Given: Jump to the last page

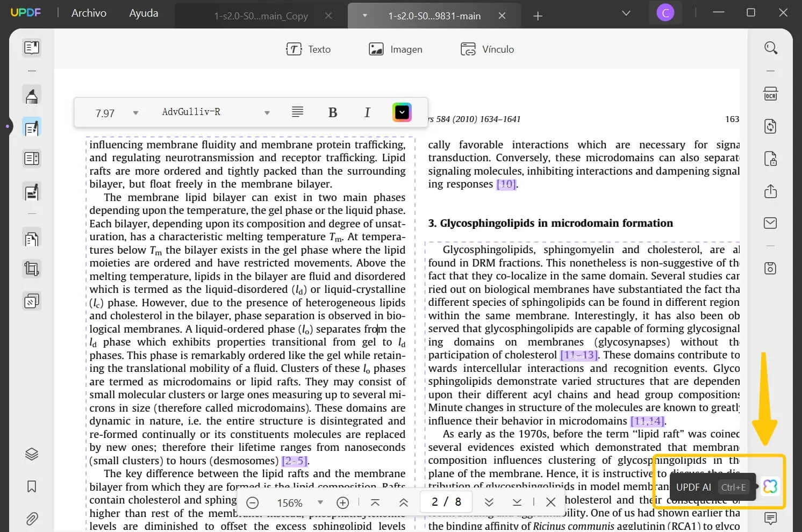Looking at the screenshot, I should tap(517, 502).
